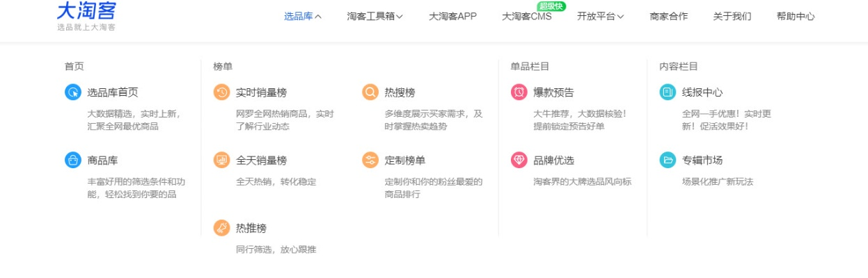Click the 品牌优选 pink diamond icon
Viewport: 868px width, 278px height.
(519, 160)
